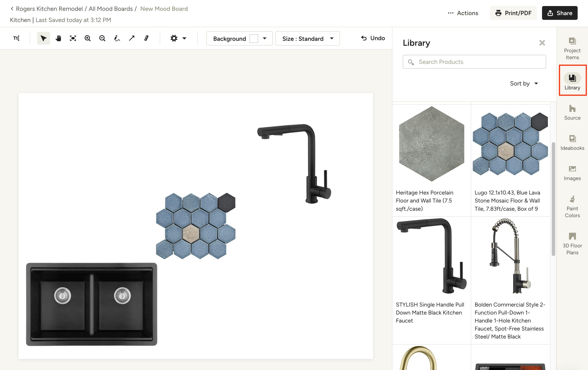Open the Sort by dropdown
Viewport: 588px width, 370px height.
pyautogui.click(x=524, y=84)
